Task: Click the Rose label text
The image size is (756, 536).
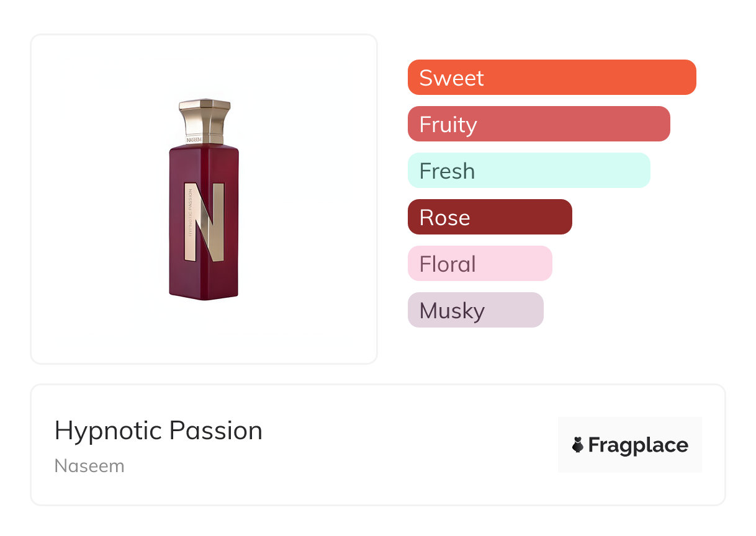Action: (444, 218)
